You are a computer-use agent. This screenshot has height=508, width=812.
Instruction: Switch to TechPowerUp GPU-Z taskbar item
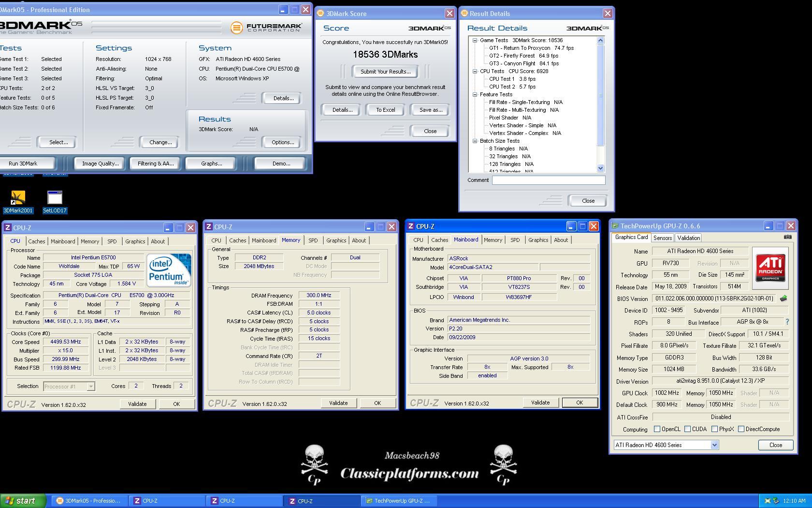[x=399, y=501]
